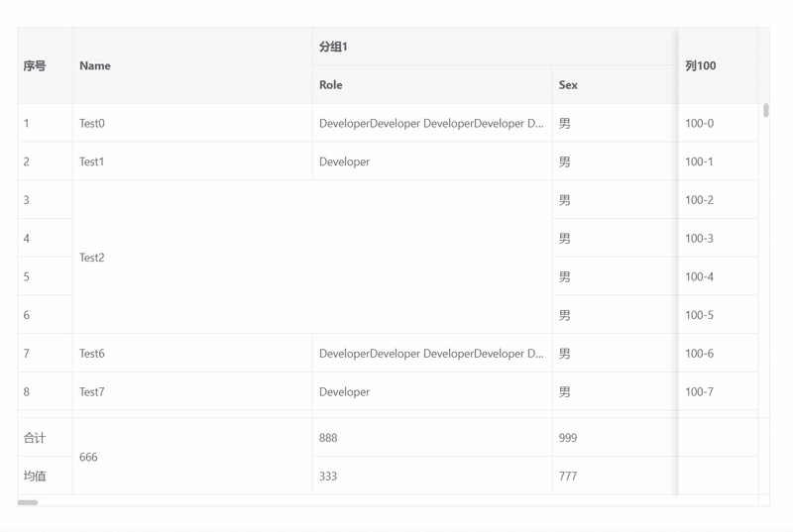Click row number 8 cell

[x=45, y=391]
